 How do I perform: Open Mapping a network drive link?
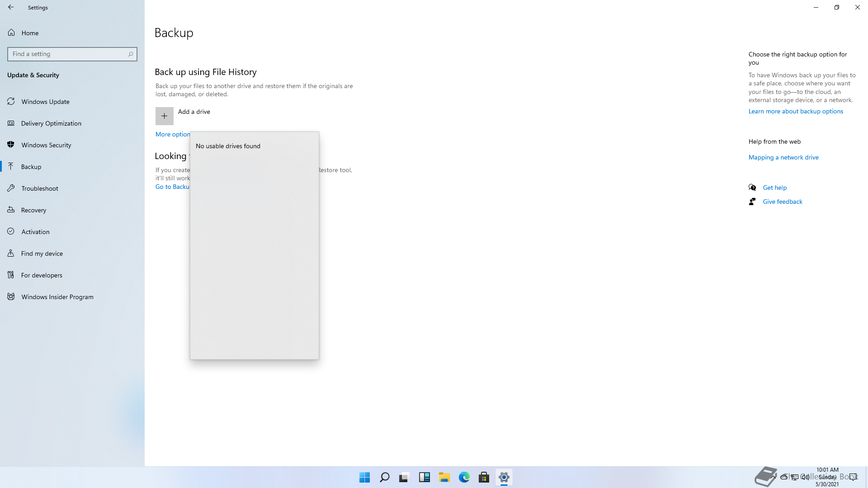point(783,157)
